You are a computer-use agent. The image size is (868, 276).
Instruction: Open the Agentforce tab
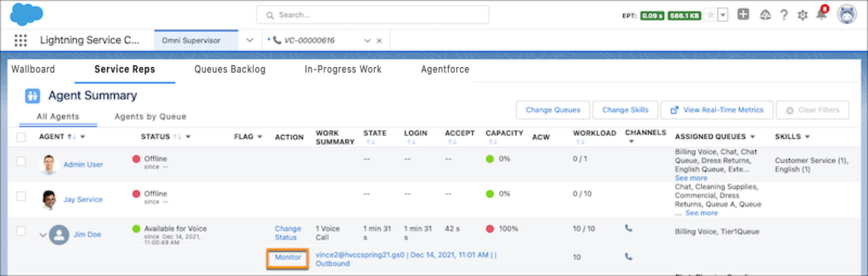tap(445, 69)
